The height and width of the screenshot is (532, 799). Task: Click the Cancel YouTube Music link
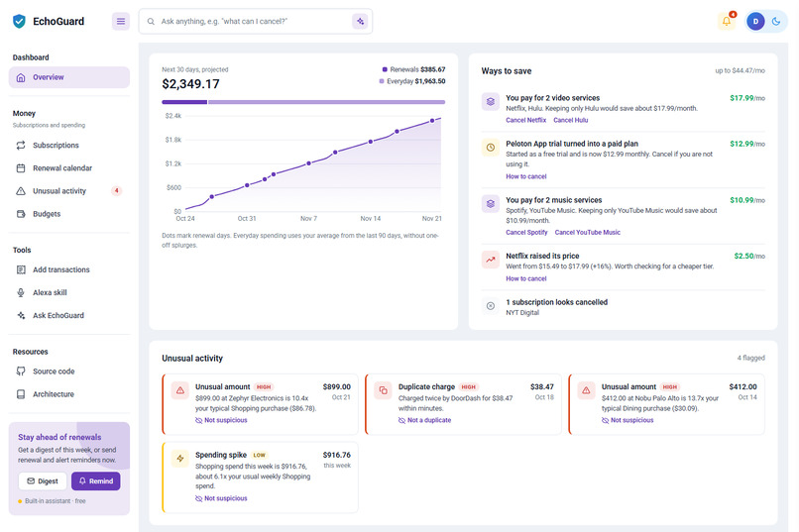click(x=588, y=232)
